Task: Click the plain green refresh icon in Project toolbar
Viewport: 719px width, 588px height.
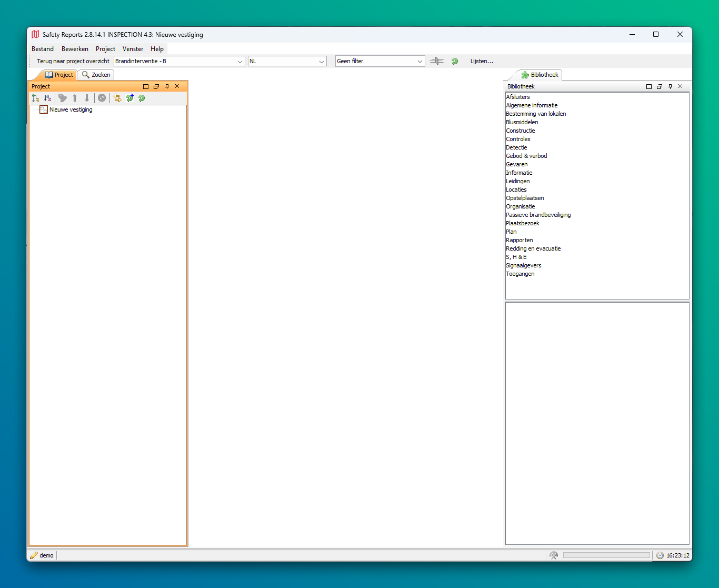Action: (x=142, y=98)
